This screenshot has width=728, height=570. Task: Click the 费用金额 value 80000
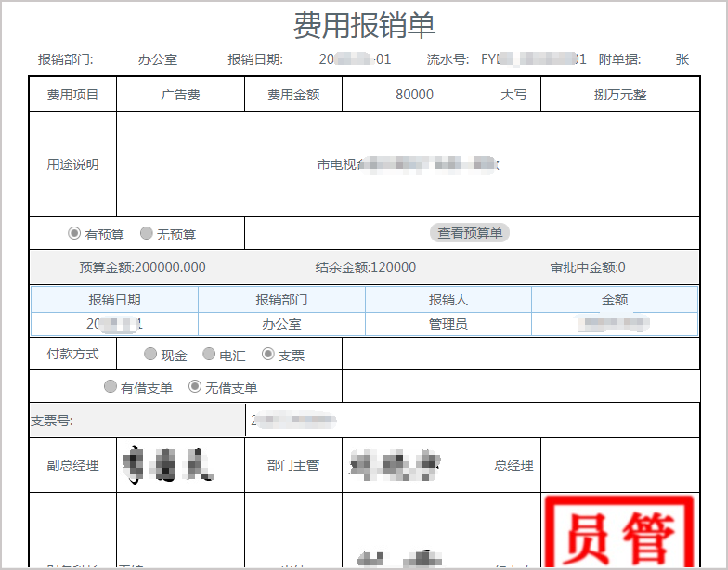point(414,95)
